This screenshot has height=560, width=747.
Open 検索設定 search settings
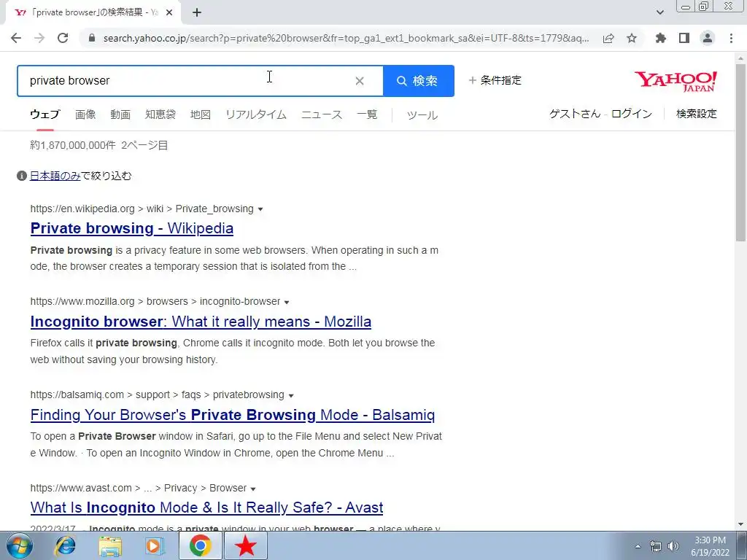click(697, 113)
